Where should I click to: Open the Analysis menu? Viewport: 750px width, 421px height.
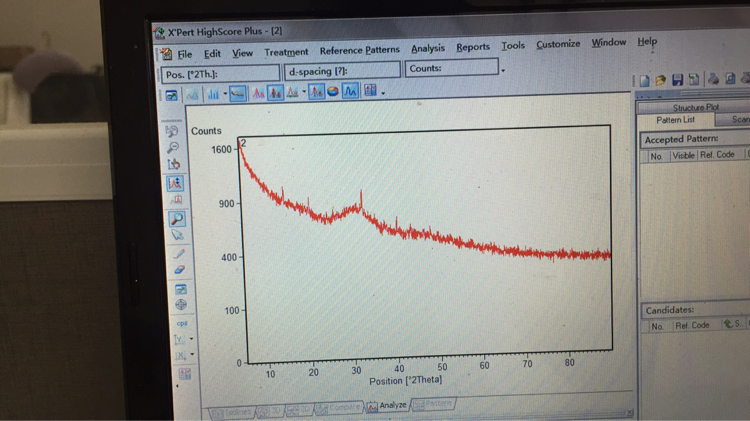[428, 48]
